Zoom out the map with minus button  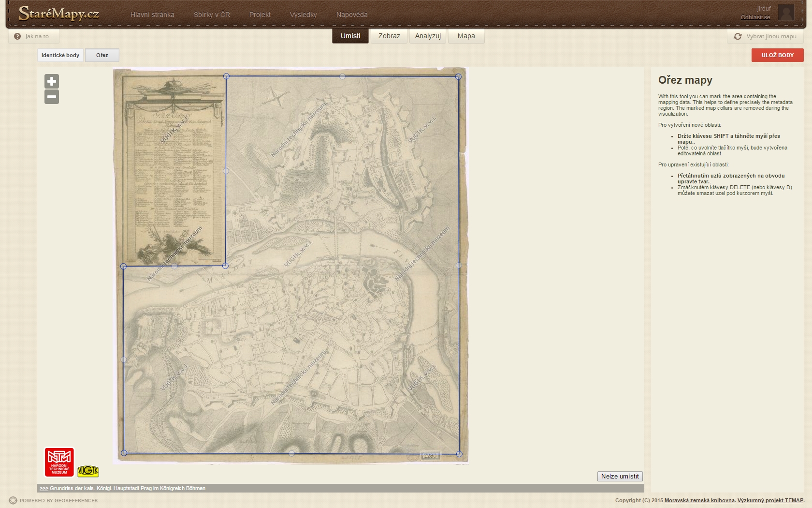52,97
